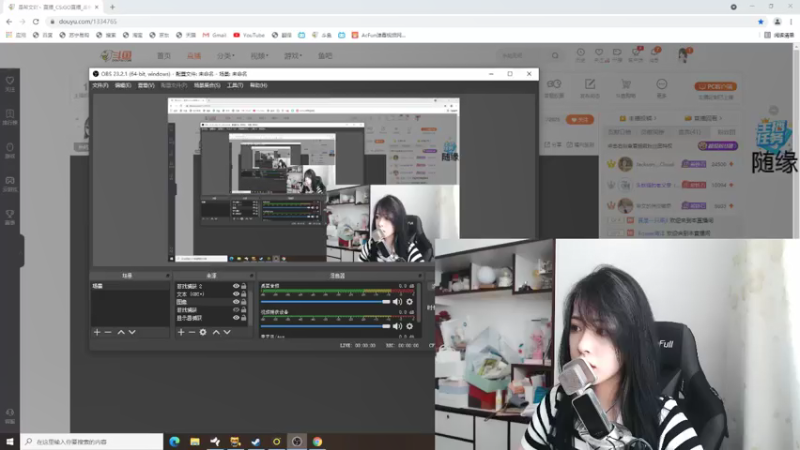The height and width of the screenshot is (450, 800).
Task: Open the 更多 more options circle icon
Action: [661, 84]
